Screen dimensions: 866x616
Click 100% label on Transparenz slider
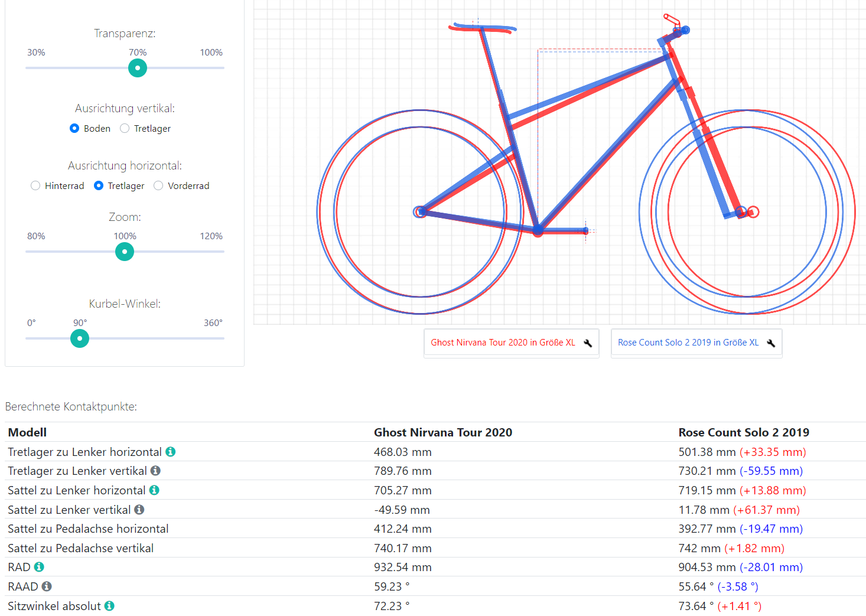point(211,53)
